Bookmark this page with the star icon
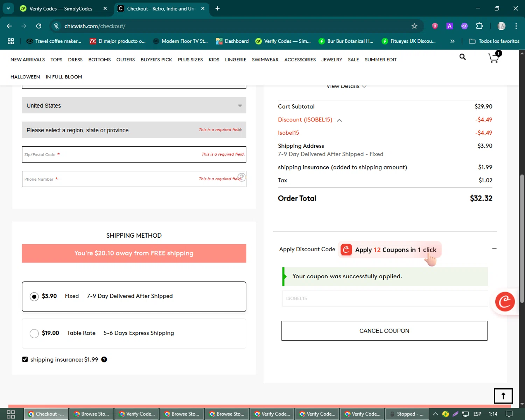The width and height of the screenshot is (525, 420). tap(414, 26)
